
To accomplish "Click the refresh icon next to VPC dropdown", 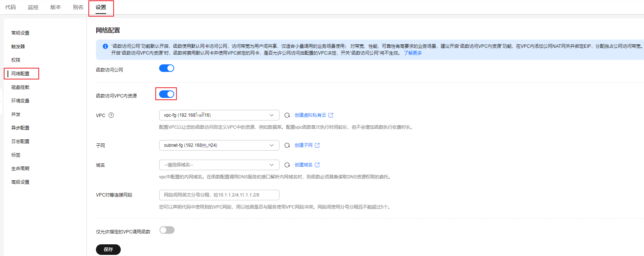I will point(287,115).
